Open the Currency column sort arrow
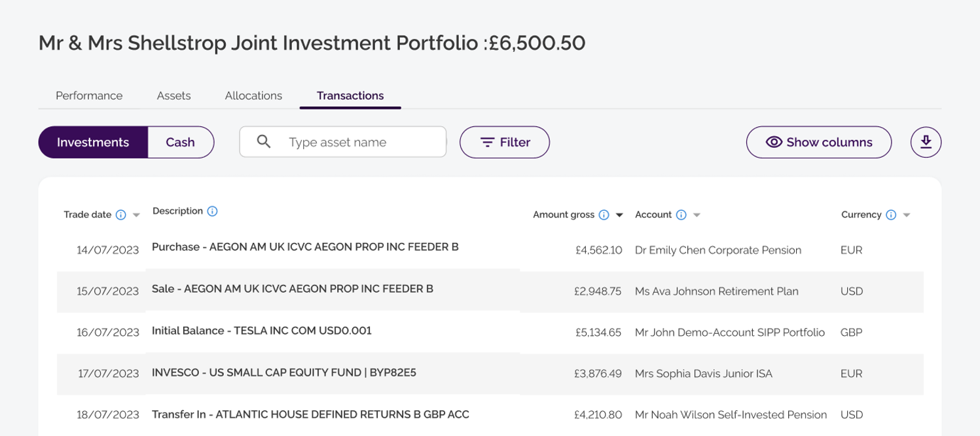This screenshot has width=980, height=436. point(907,215)
